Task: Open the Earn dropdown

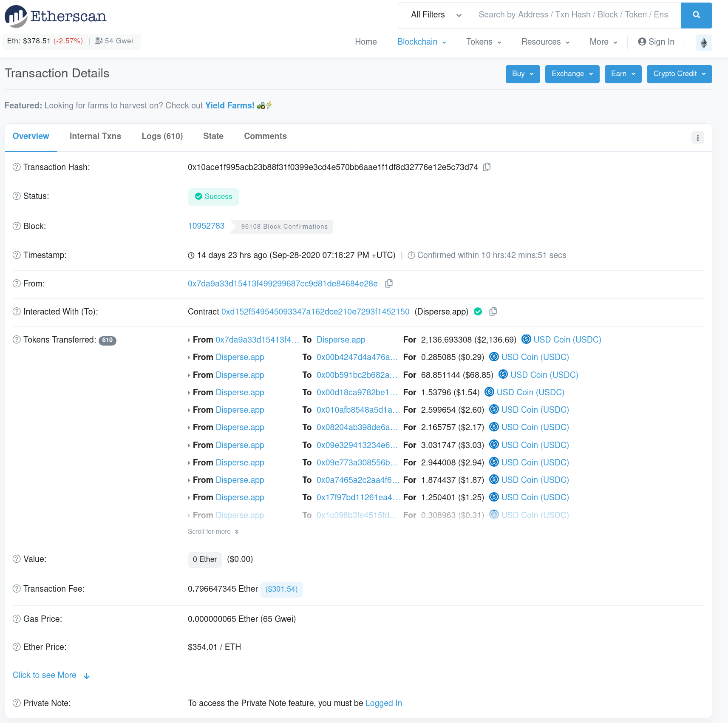Action: click(x=623, y=74)
